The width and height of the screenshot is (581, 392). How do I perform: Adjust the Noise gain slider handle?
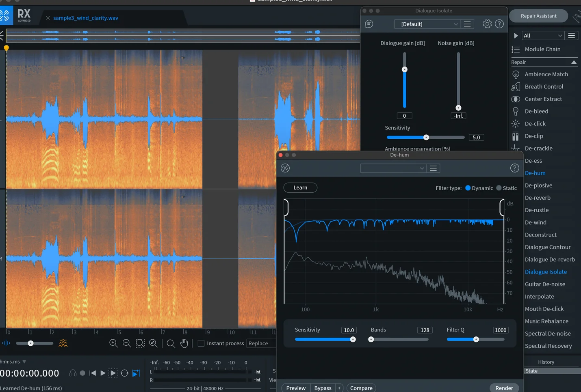(x=458, y=108)
